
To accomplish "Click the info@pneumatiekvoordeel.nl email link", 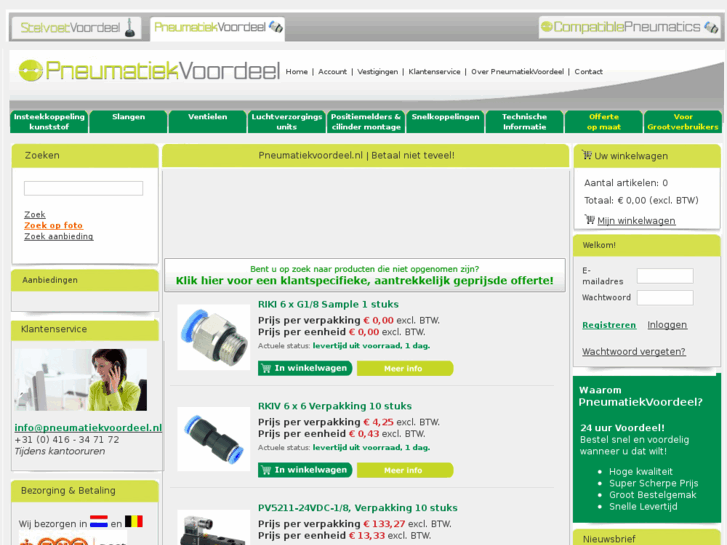I will point(88,428).
